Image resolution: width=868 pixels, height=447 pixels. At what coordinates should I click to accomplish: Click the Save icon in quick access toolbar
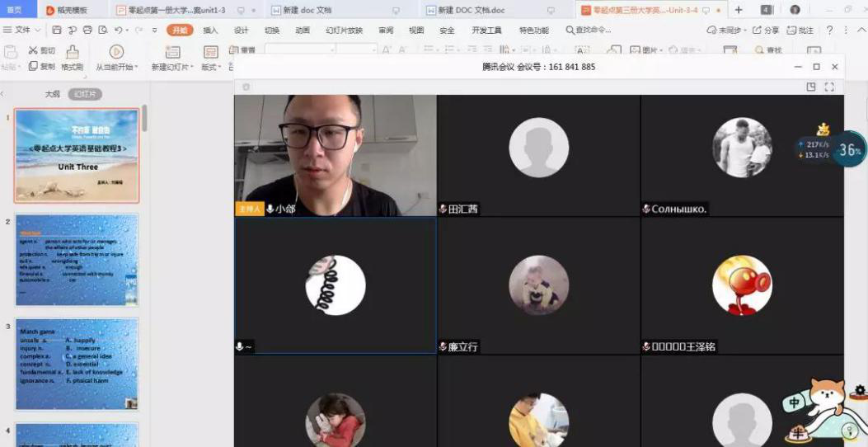point(57,31)
